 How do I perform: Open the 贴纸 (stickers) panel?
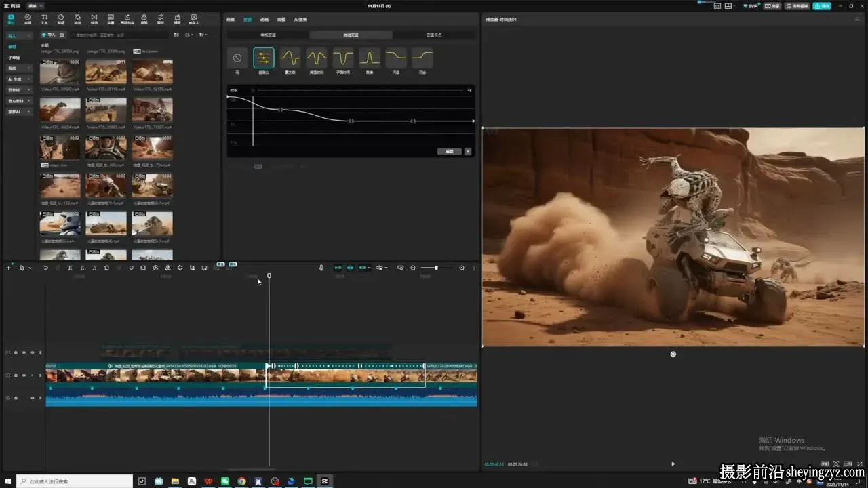point(61,18)
